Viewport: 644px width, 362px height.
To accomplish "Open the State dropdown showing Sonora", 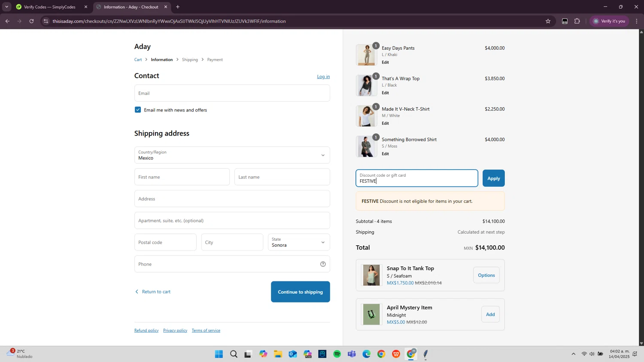I will [299, 242].
